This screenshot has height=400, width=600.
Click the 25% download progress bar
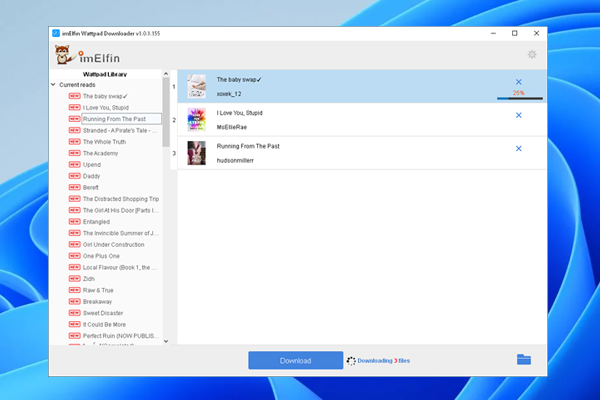[520, 98]
